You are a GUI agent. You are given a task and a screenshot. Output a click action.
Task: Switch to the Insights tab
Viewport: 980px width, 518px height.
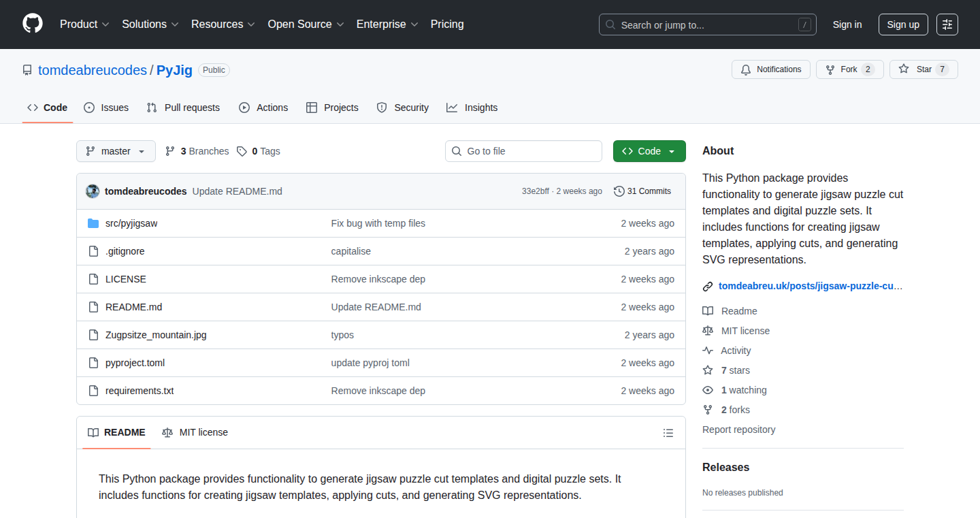(x=472, y=108)
